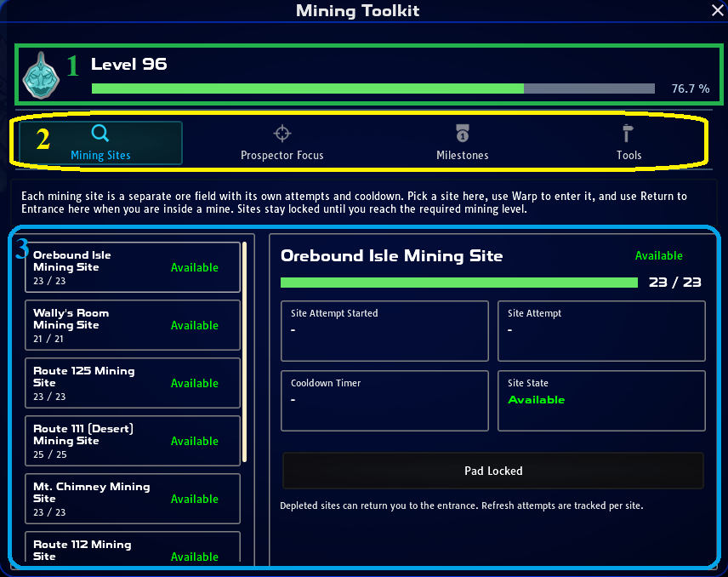Choose Route 112 Mining Site entry

point(133,549)
